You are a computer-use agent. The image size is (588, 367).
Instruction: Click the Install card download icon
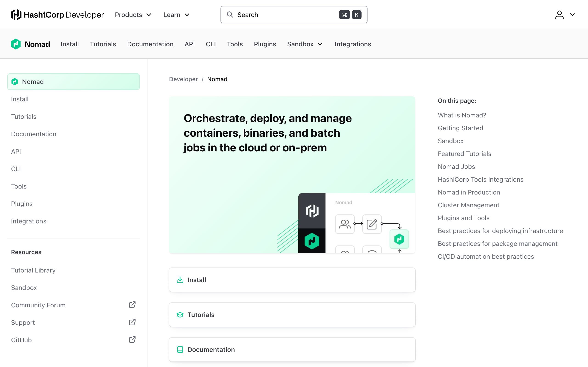180,280
